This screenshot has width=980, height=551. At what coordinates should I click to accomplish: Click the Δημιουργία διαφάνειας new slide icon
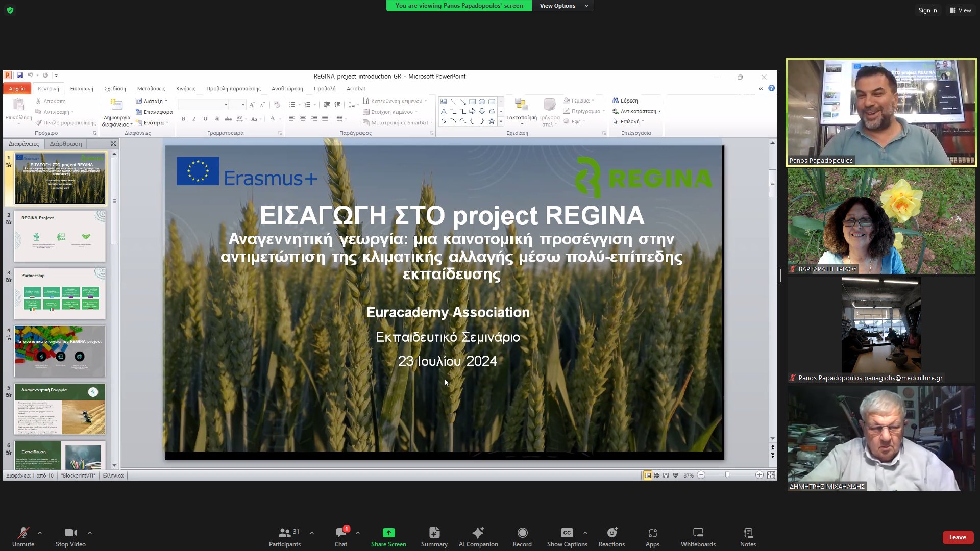click(116, 105)
